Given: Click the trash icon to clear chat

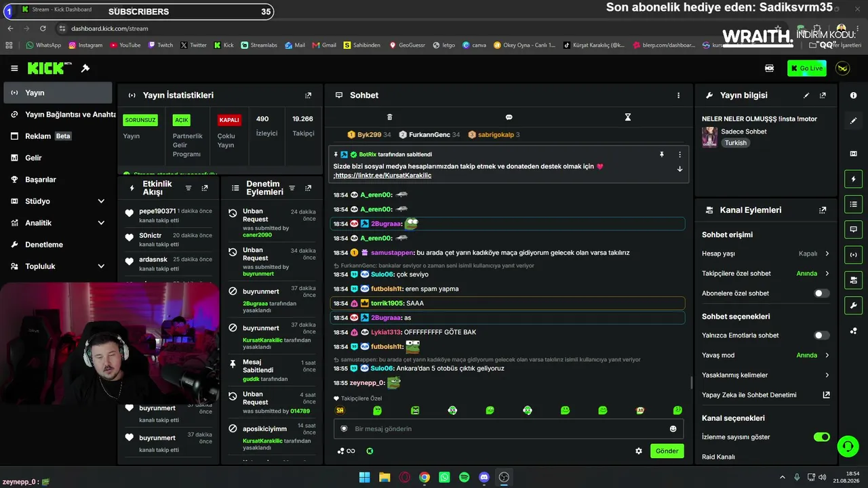Looking at the screenshot, I should (389, 117).
